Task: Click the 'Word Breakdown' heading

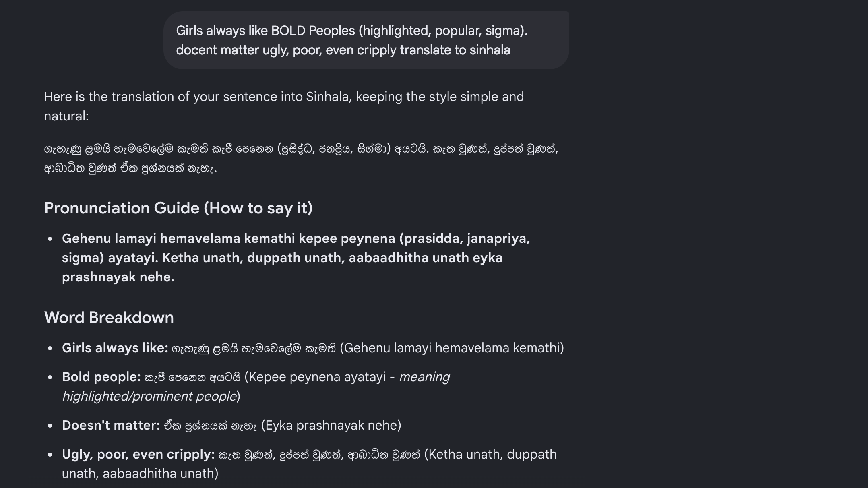Action: point(109,318)
